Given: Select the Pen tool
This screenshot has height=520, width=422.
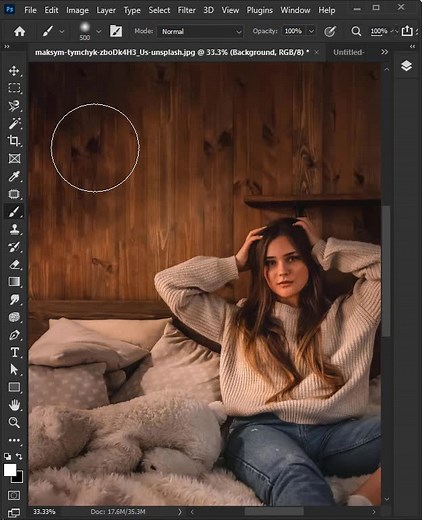Looking at the screenshot, I should tap(14, 335).
